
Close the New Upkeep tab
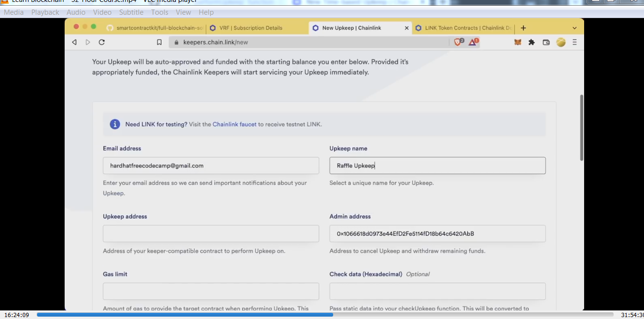tap(406, 28)
